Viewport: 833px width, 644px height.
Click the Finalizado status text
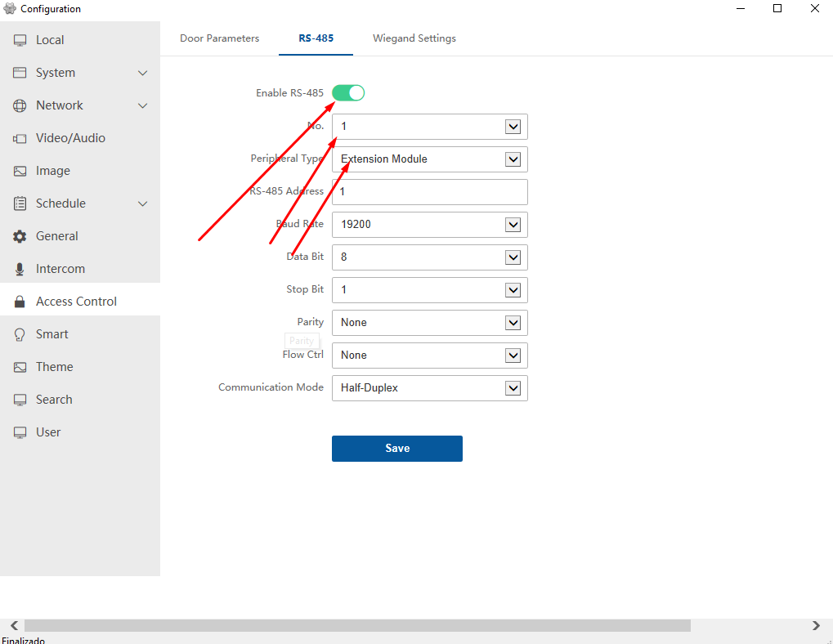click(x=24, y=640)
